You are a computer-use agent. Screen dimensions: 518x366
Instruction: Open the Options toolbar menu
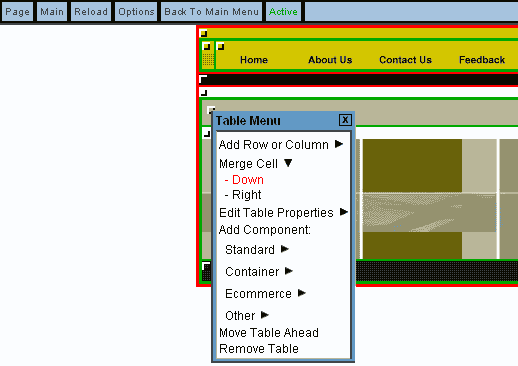point(136,12)
